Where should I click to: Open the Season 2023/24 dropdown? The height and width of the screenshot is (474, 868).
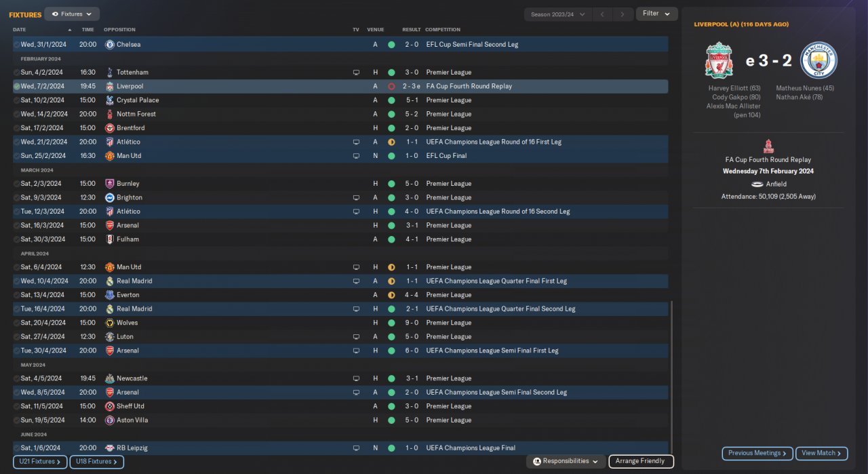click(557, 14)
